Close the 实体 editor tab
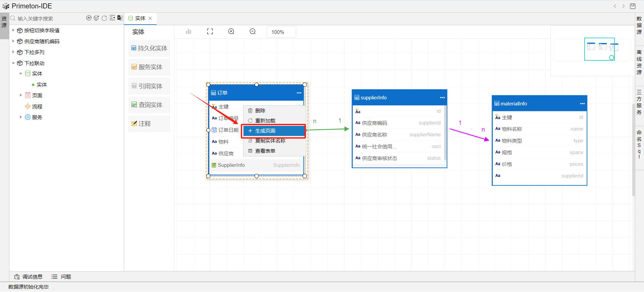Screen dimensions: 644x292 pyautogui.click(x=150, y=18)
